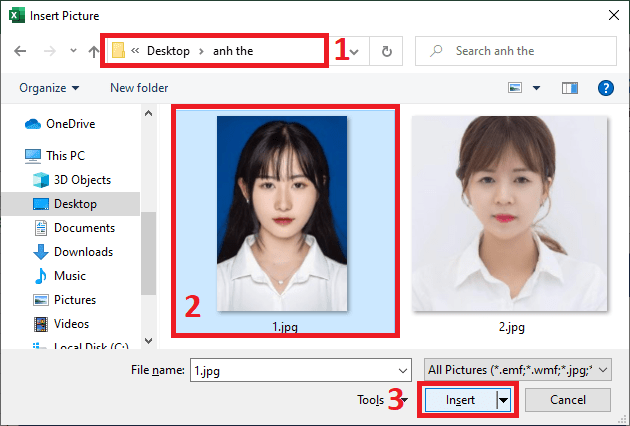Image resolution: width=630 pixels, height=426 pixels.
Task: Click the Insert button
Action: (460, 400)
